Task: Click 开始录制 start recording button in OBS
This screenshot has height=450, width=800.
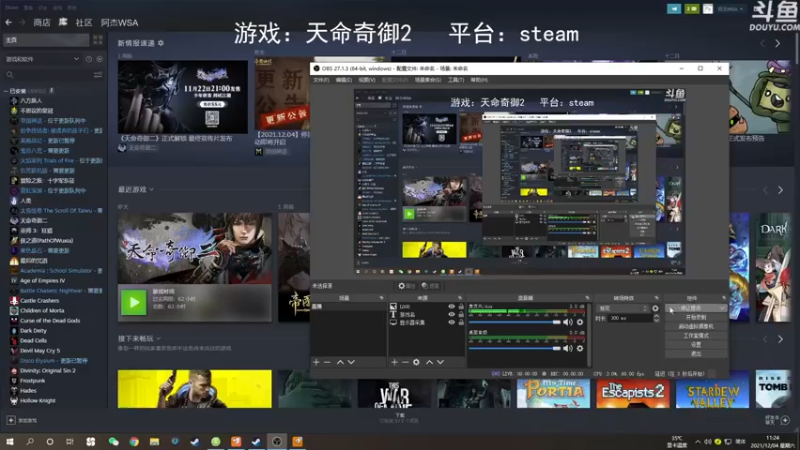Action: click(x=696, y=317)
